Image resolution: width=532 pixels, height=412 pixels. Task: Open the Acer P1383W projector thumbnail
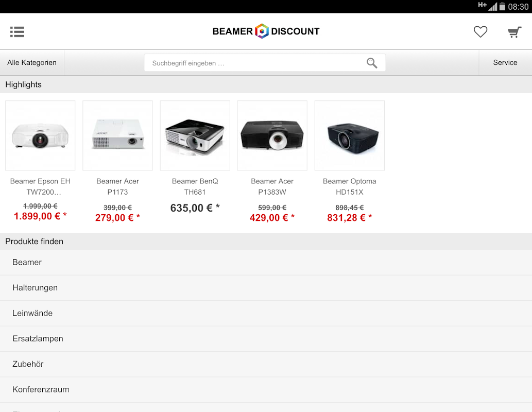(x=272, y=135)
